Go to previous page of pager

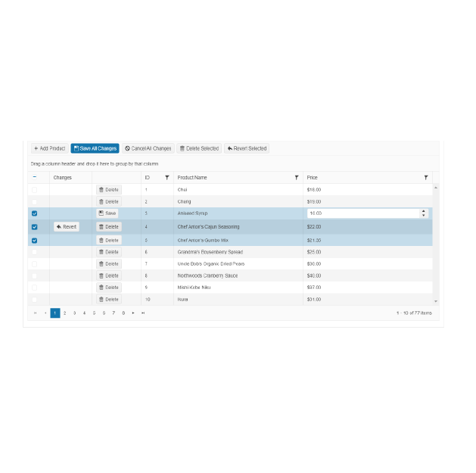45,313
